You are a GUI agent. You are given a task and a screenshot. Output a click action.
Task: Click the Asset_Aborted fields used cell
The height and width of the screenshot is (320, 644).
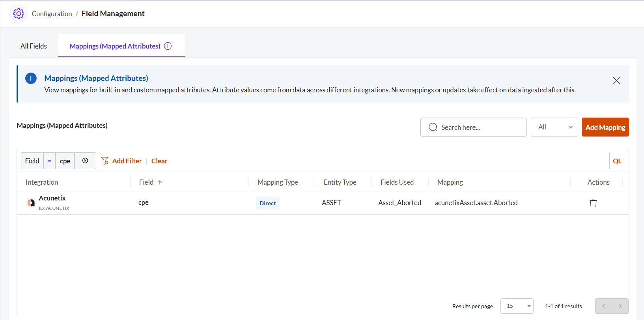tap(399, 203)
